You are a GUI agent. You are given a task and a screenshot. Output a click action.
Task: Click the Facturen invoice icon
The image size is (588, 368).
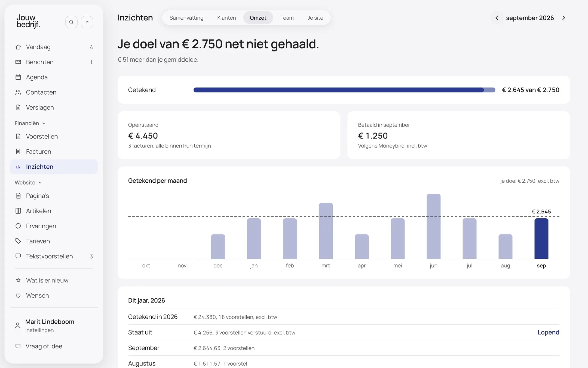18,152
